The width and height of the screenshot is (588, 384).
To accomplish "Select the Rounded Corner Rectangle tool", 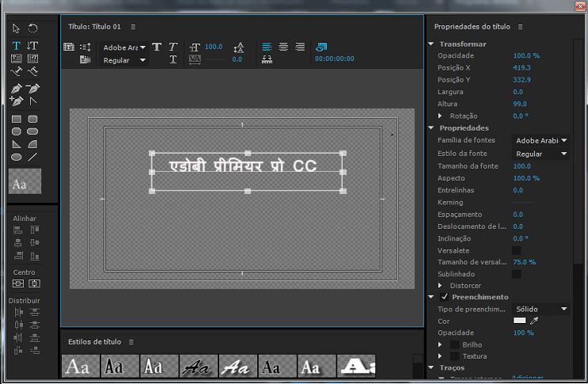I will click(x=32, y=119).
